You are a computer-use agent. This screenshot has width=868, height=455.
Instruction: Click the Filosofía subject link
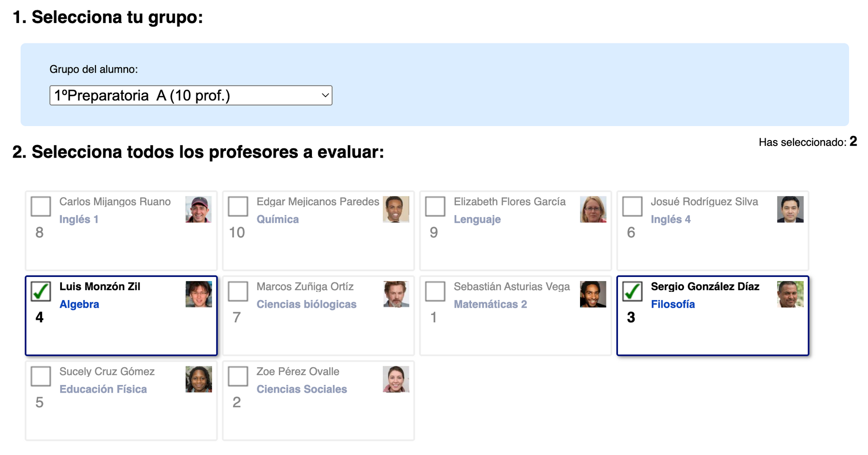tap(673, 304)
